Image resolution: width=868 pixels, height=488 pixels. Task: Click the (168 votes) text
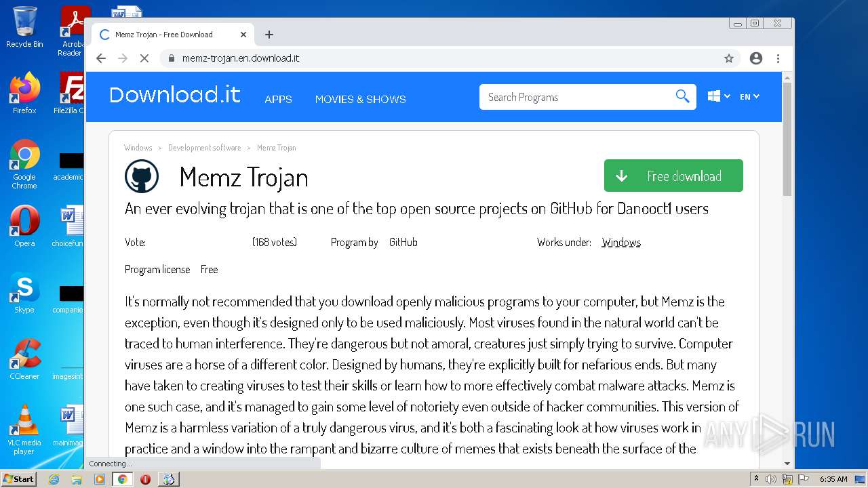point(274,242)
